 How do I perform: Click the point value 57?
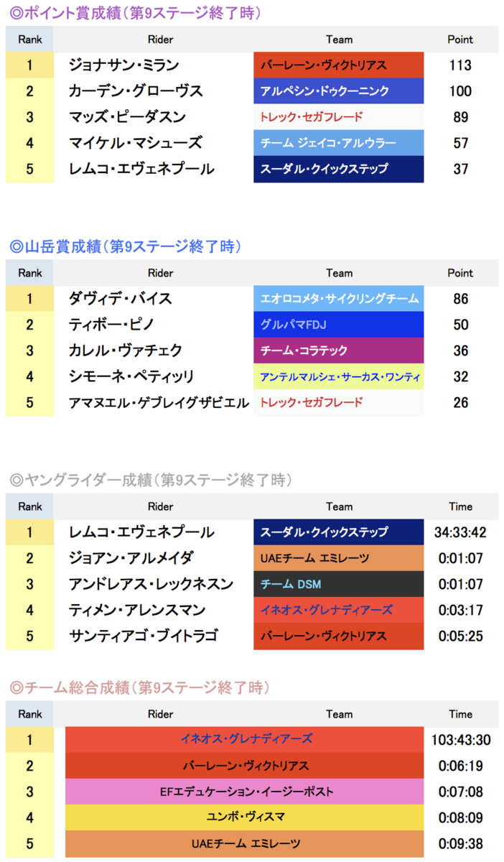[x=460, y=143]
